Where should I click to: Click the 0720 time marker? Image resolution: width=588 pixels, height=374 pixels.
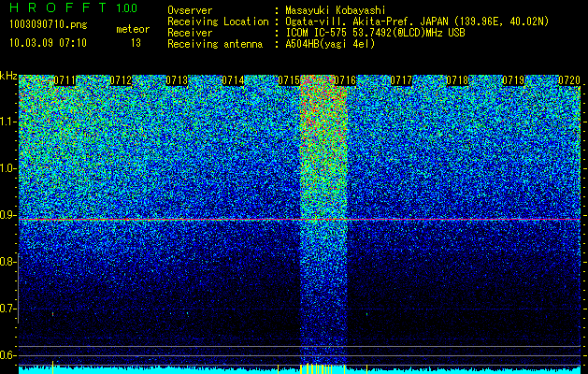pyautogui.click(x=569, y=80)
